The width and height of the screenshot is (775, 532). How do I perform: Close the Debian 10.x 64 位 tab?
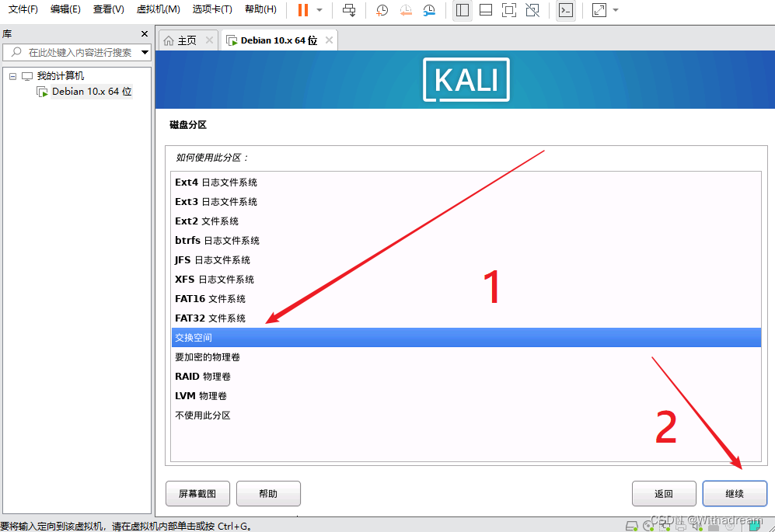click(329, 40)
